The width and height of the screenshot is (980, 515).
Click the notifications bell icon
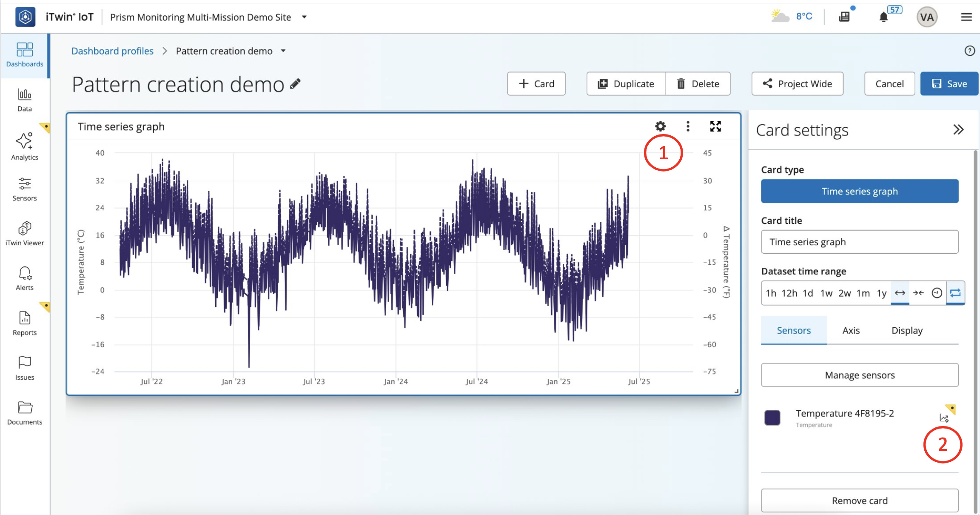coord(884,17)
